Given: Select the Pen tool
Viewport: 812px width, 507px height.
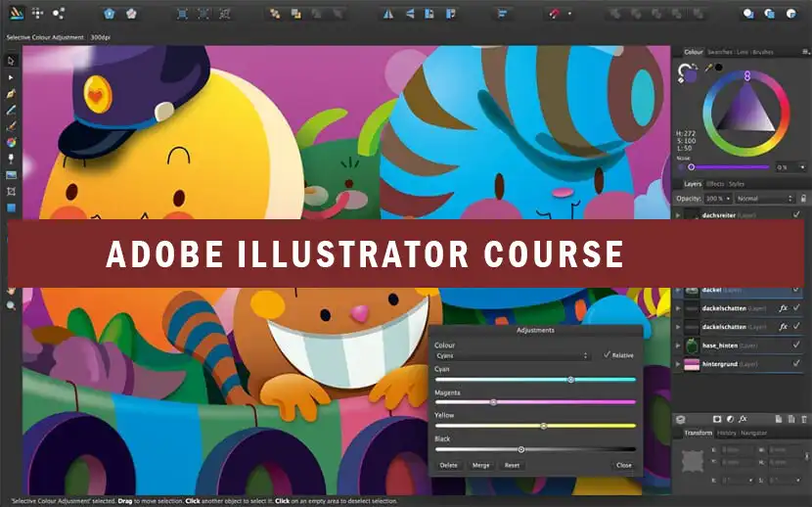Looking at the screenshot, I should click(11, 94).
